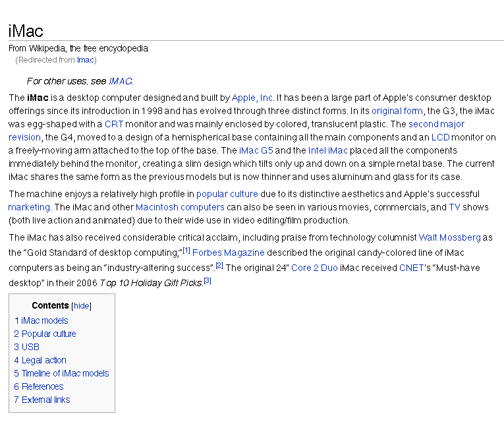504x422 pixels.
Task: Click the Contents box title
Action: coord(51,305)
